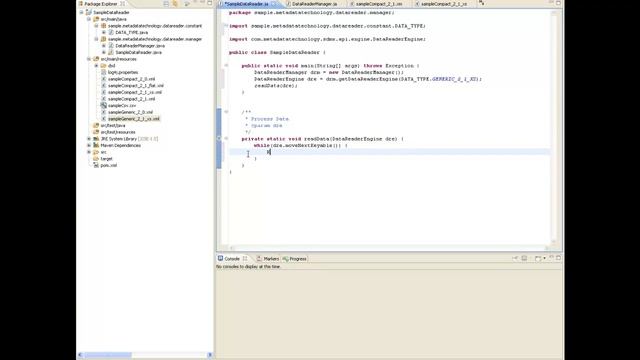Image resolution: width=640 pixels, height=360 pixels.
Task: Toggle Link with Editor in Package Explorer
Action: [x=175, y=4]
